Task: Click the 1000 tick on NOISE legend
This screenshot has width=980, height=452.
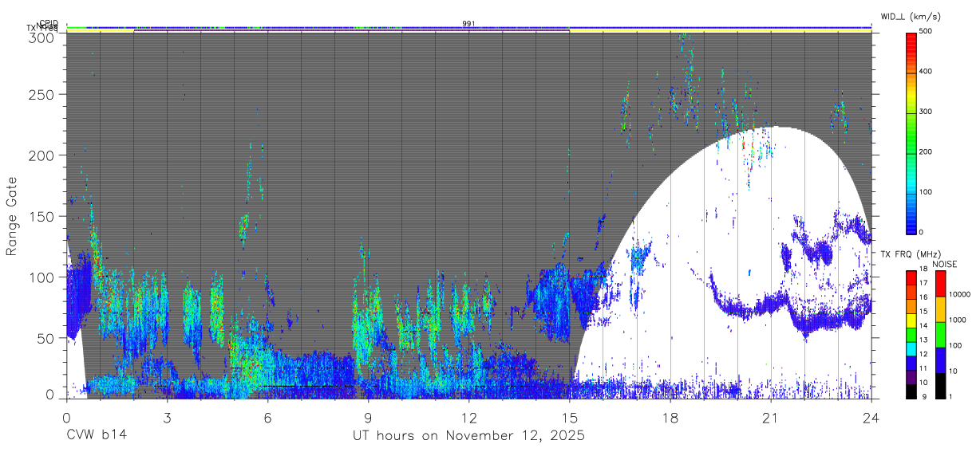Action: [958, 320]
